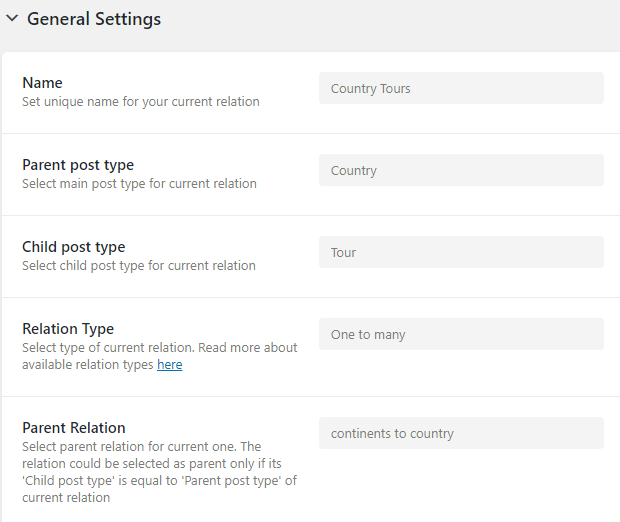Click the Parent post type label
Image resolution: width=620 pixels, height=522 pixels.
coord(78,165)
